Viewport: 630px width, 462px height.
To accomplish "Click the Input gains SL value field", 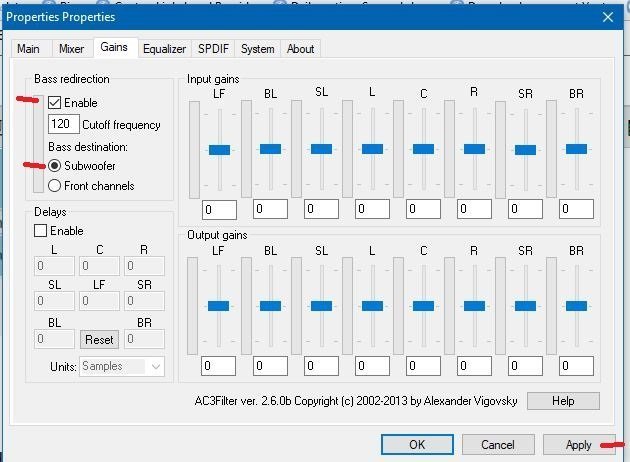I will pos(321,209).
